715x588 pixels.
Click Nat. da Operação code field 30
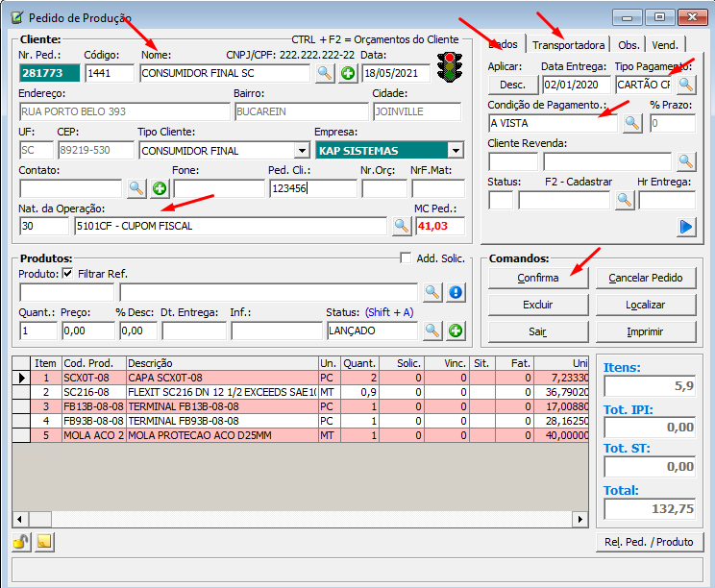coord(44,226)
